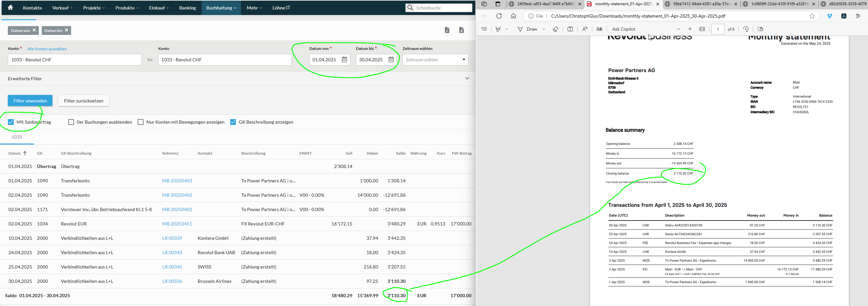This screenshot has height=306, width=868.
Task: Toggle GK Beschreibung anzeigen checkbox
Action: pyautogui.click(x=233, y=122)
